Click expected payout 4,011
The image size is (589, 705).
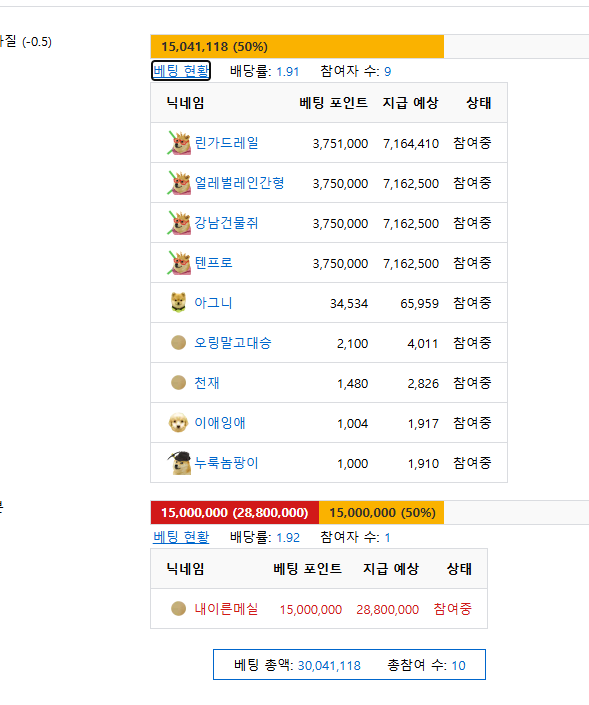pyautogui.click(x=423, y=344)
